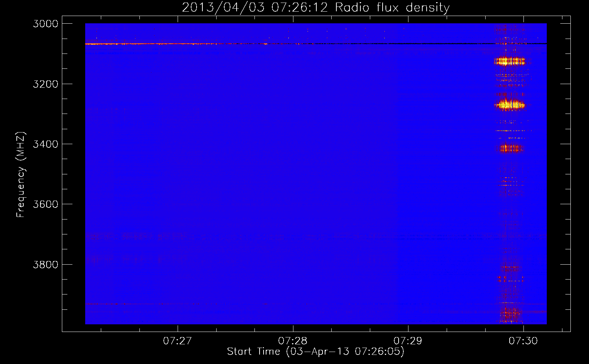
Task: Click the red-orange burst near 3415 MHz
Action: point(511,149)
